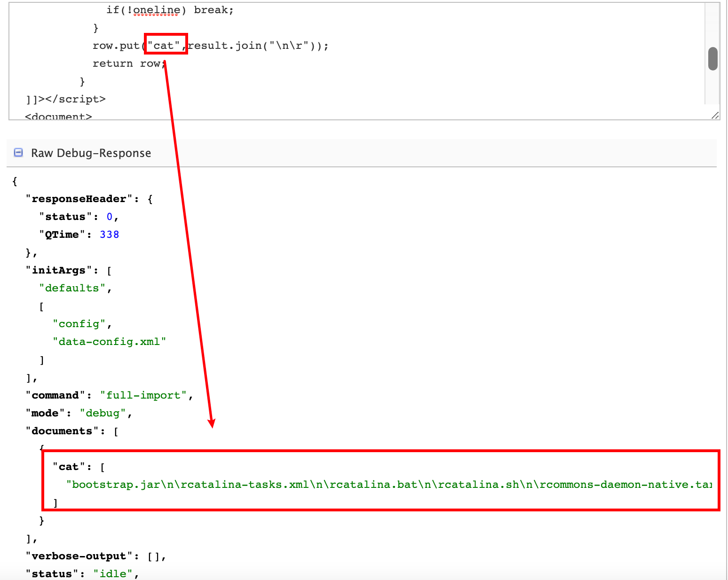Click the textarea resize handle corner

[x=715, y=115]
